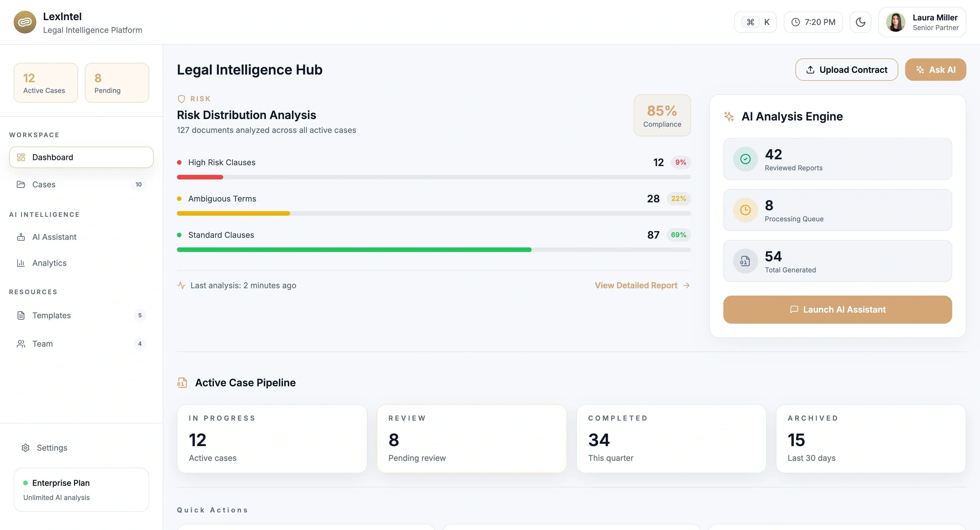This screenshot has width=980, height=530.
Task: Click the Templates document icon
Action: 21,315
